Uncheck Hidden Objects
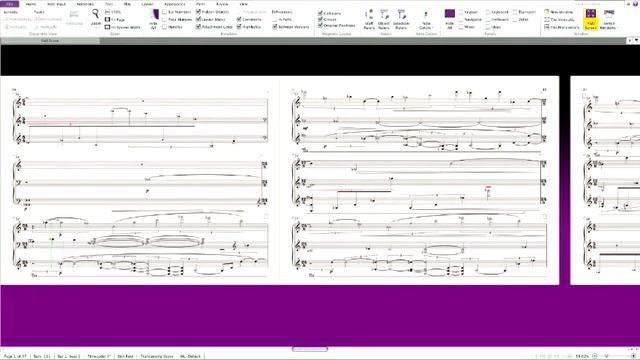 tap(212, 12)
